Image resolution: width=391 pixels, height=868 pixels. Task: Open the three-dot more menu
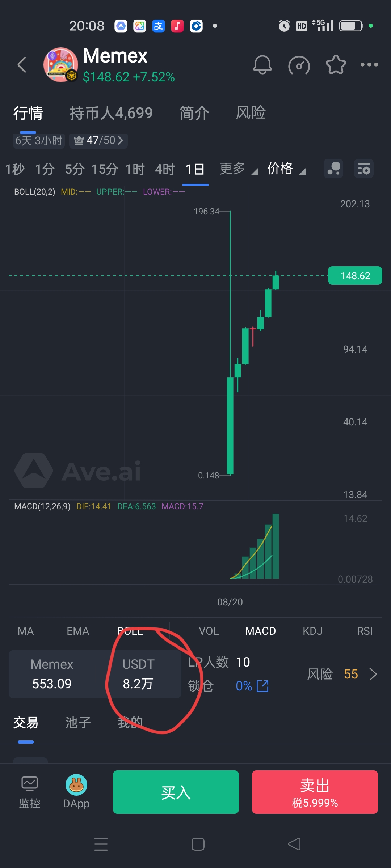click(369, 65)
